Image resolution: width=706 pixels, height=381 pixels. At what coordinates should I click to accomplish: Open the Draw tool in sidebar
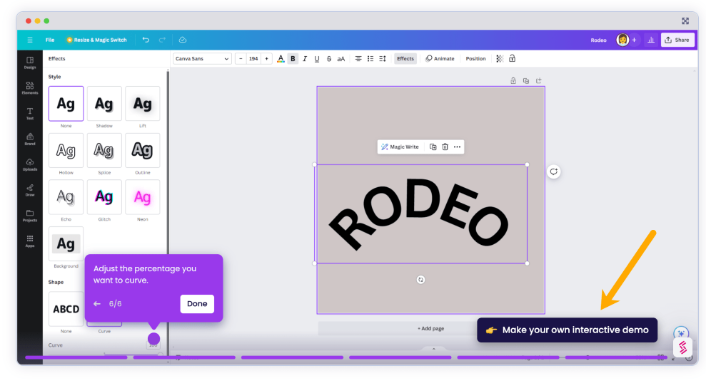pyautogui.click(x=30, y=190)
